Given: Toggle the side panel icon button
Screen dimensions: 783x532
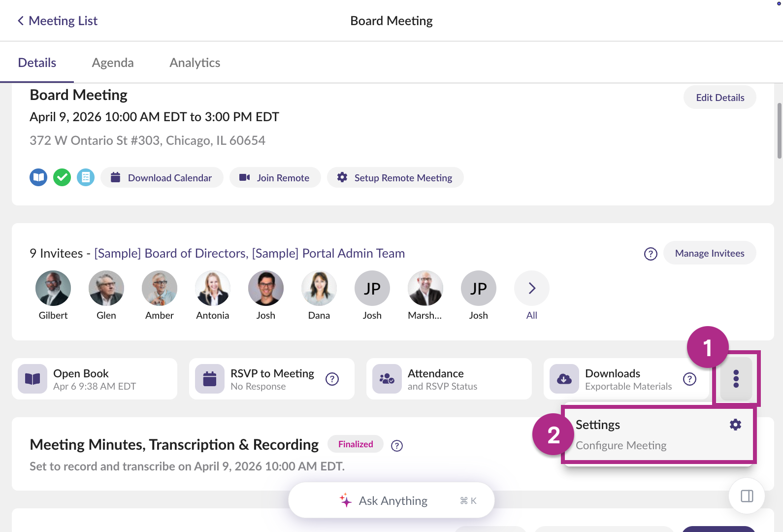Looking at the screenshot, I should (x=747, y=496).
